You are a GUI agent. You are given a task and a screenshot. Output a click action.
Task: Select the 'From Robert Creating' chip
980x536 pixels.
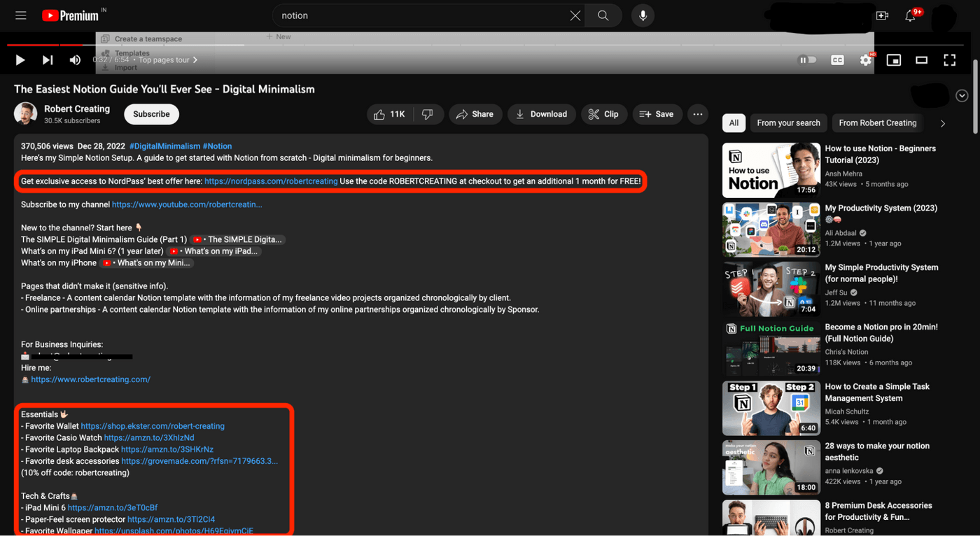point(877,123)
